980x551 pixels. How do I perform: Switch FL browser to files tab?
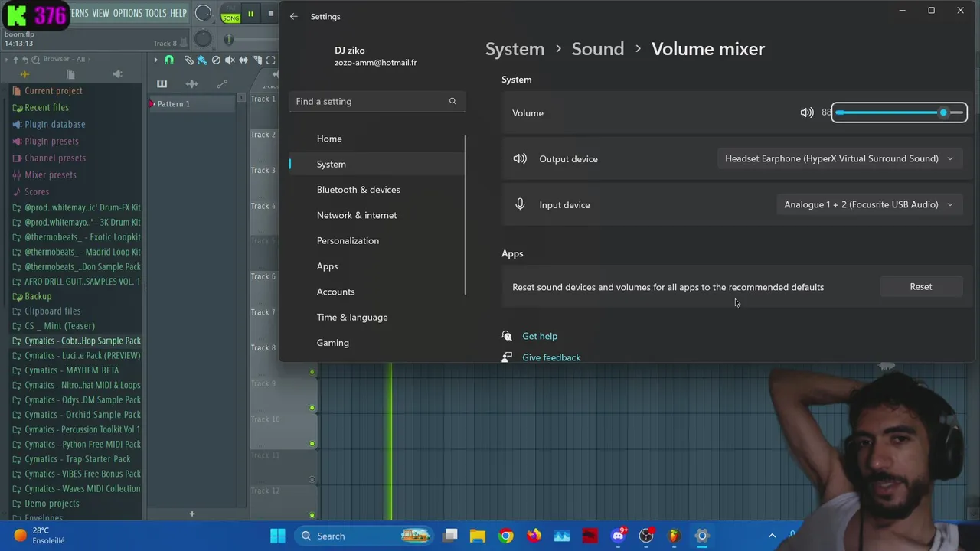pos(70,74)
